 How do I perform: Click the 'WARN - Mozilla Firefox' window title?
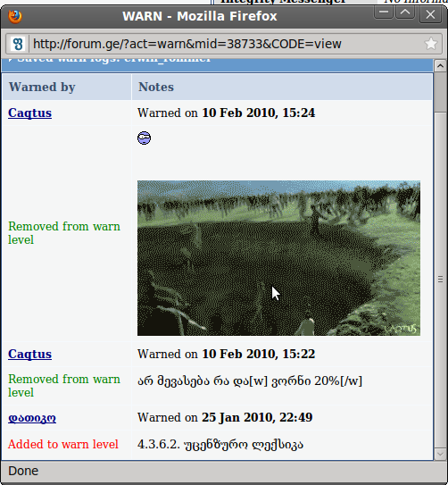coord(200,16)
